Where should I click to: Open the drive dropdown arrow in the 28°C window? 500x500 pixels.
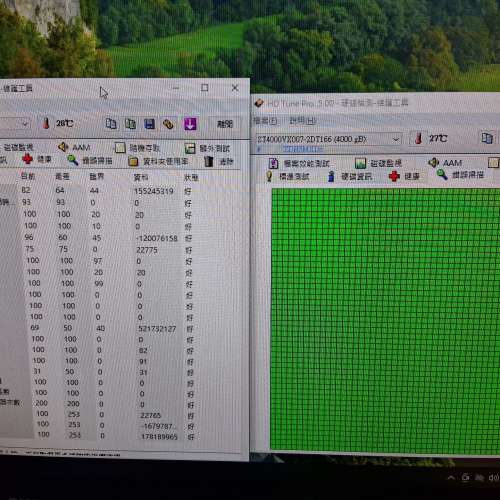tap(25, 124)
